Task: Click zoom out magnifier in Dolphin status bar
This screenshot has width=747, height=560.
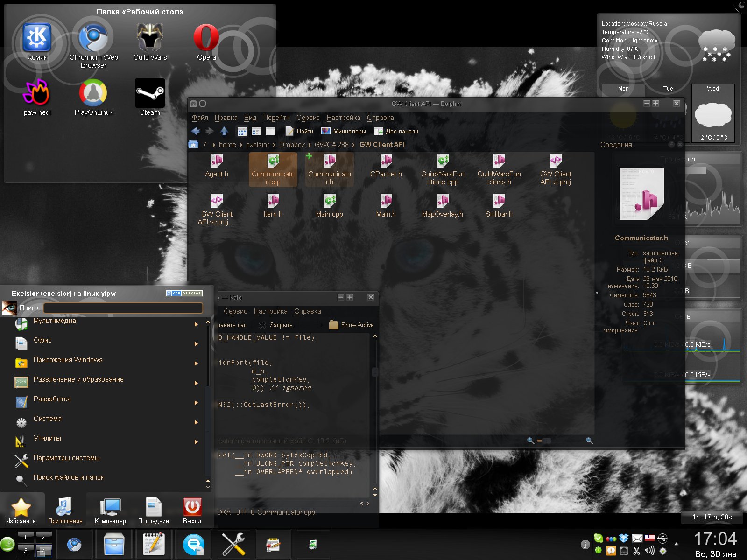Action: (531, 441)
